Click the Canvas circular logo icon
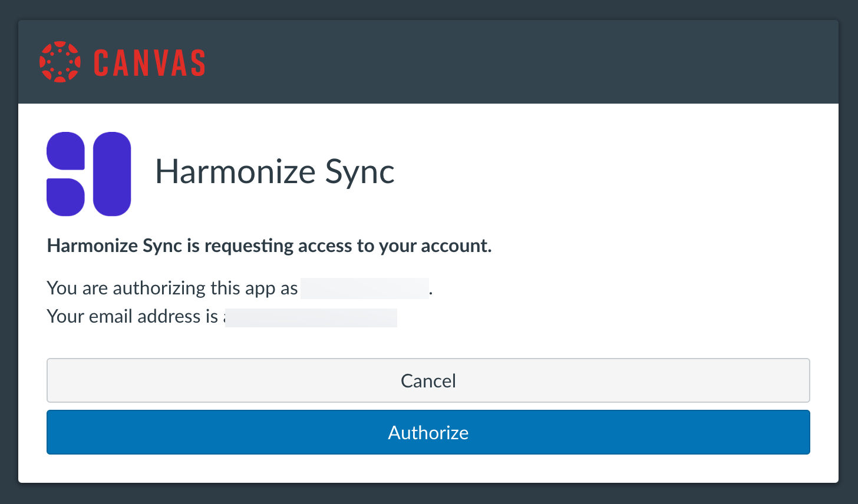The width and height of the screenshot is (858, 504). coord(60,62)
